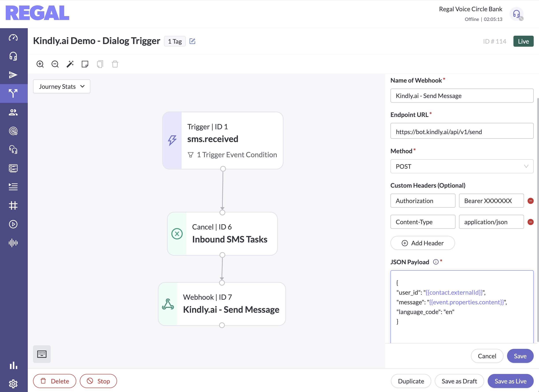Click the application/json value field

pyautogui.click(x=491, y=222)
